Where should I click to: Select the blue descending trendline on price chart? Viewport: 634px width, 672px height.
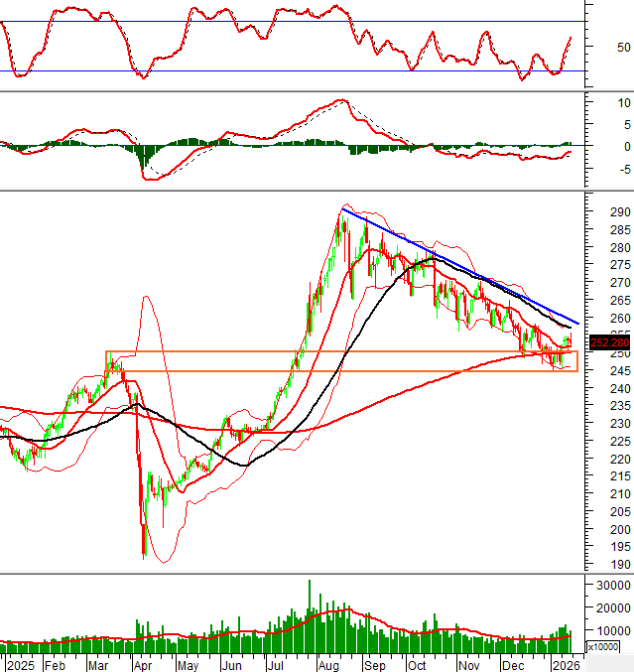click(x=460, y=266)
